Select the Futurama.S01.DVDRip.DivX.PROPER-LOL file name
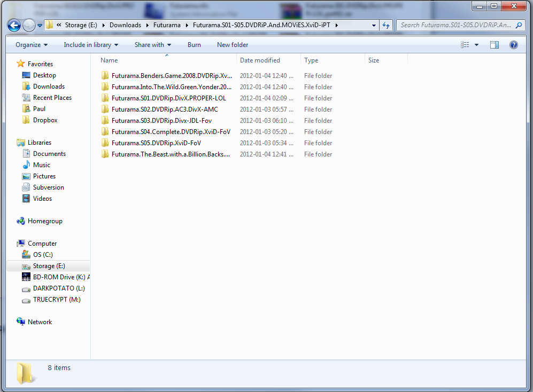Viewport: 533px width, 392px height. 168,98
